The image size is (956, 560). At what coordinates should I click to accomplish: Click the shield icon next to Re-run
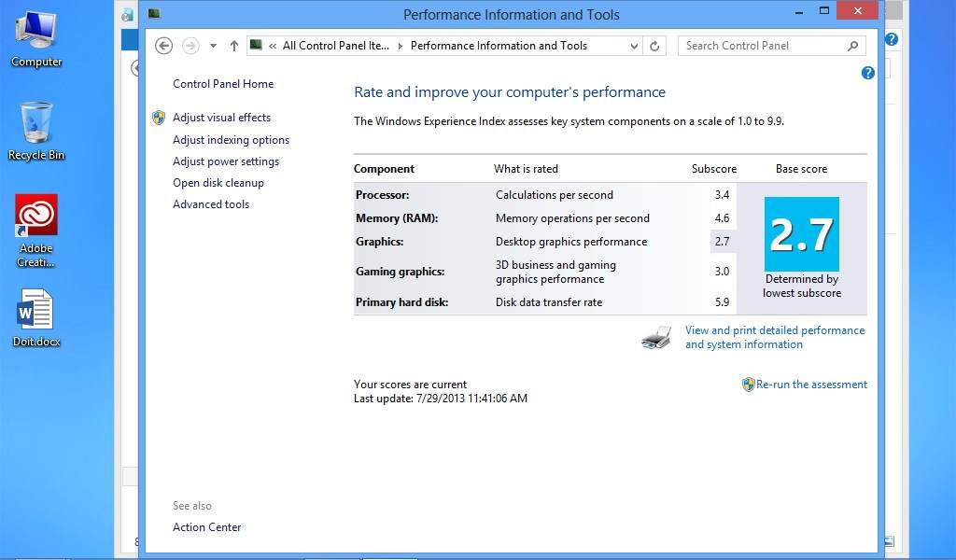click(x=748, y=385)
